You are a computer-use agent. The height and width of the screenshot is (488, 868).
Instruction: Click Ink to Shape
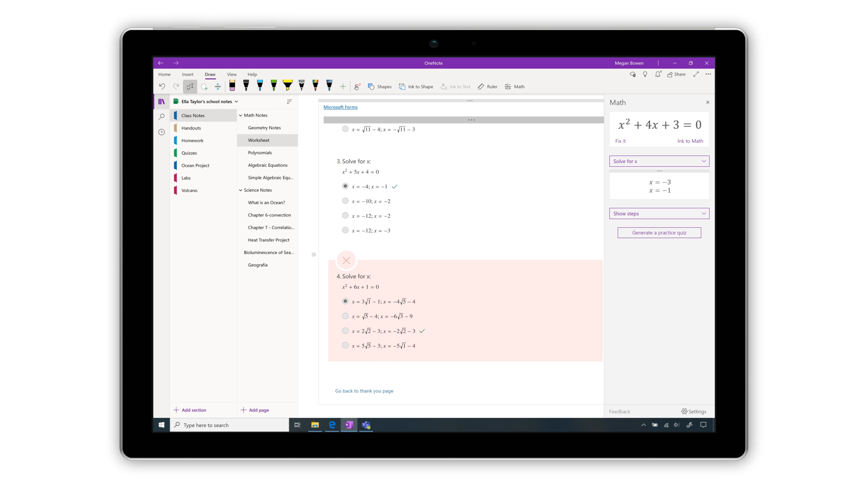(x=416, y=87)
